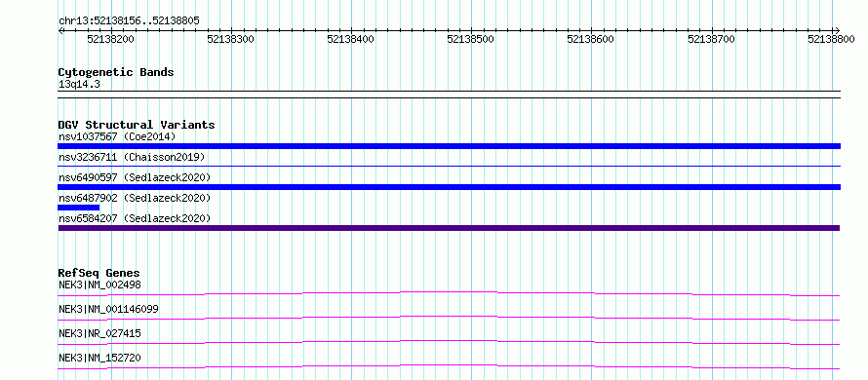Open nsv3236711 (Chaisson2019) variant label
The height and width of the screenshot is (380, 868).
tap(132, 157)
